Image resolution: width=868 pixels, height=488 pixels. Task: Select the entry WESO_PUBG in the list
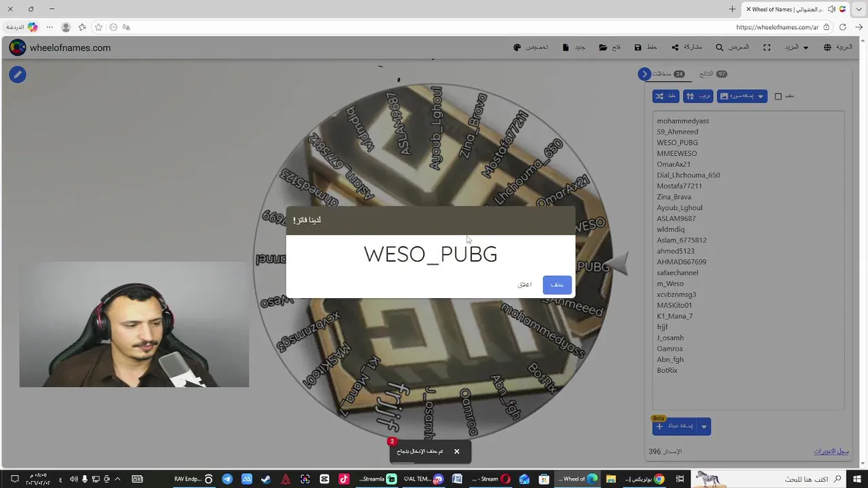[x=677, y=142]
